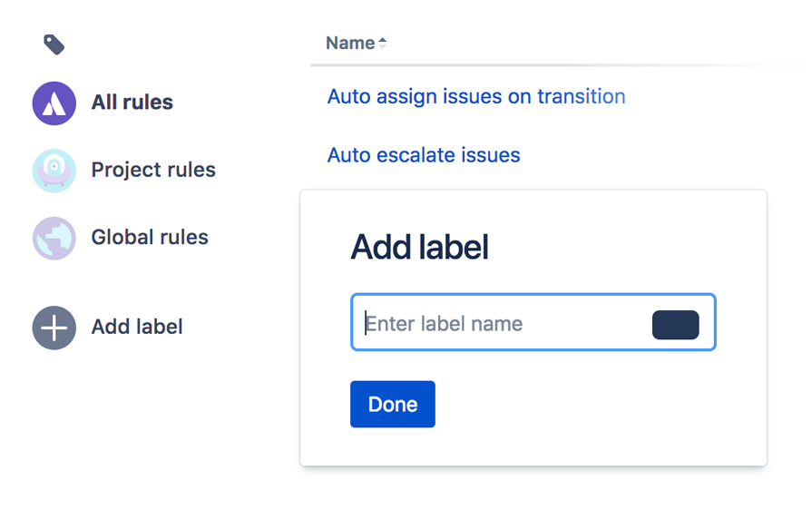Sort rules by the Name column header
The image size is (812, 519).
(x=350, y=44)
